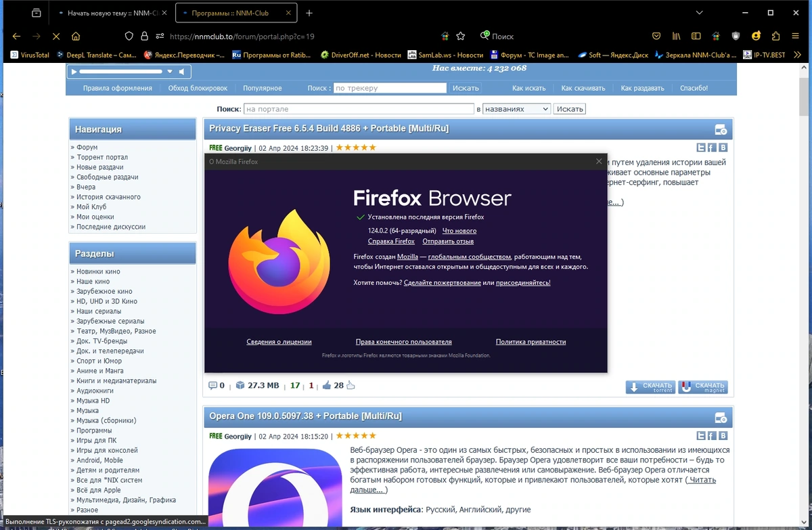This screenshot has height=530, width=812.
Task: Open 'Что нового' link in About Firefox
Action: point(459,231)
